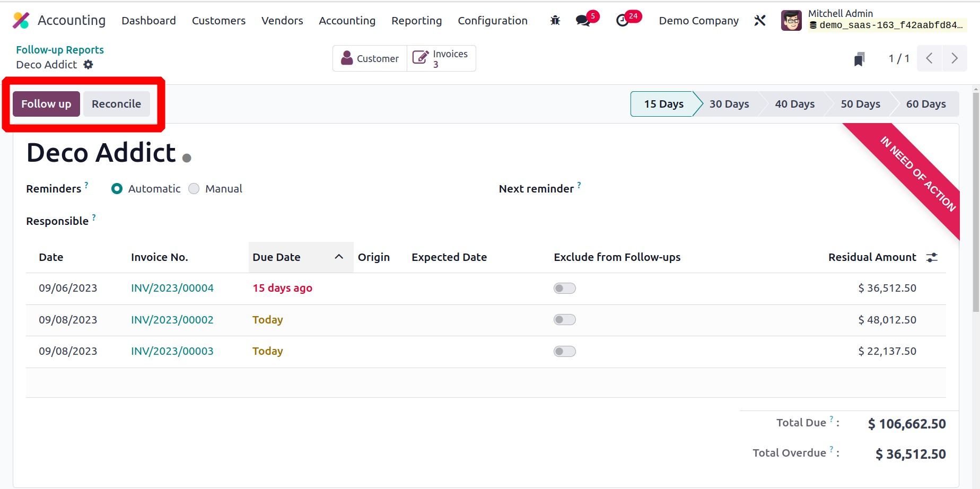This screenshot has height=489, width=980.
Task: Click the wrench tools icon
Action: point(760,21)
